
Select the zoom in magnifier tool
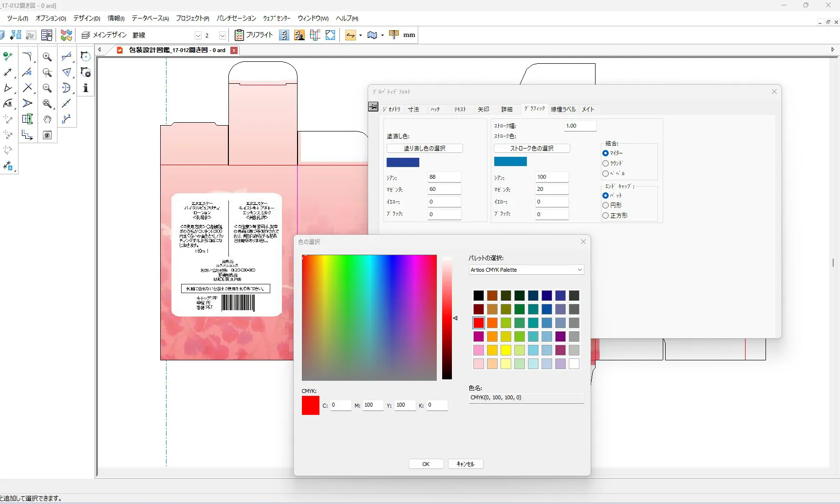[x=47, y=57]
